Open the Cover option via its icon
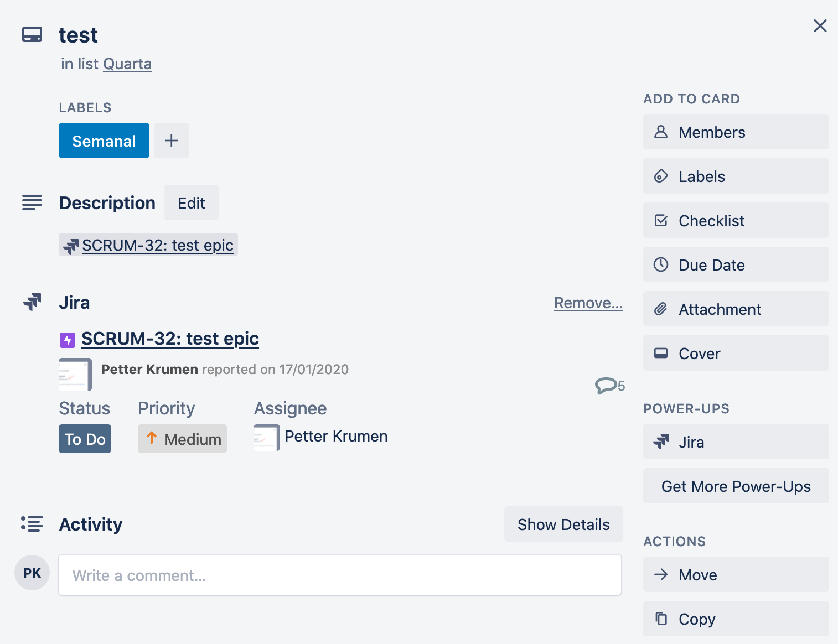The width and height of the screenshot is (838, 644). 660,353
